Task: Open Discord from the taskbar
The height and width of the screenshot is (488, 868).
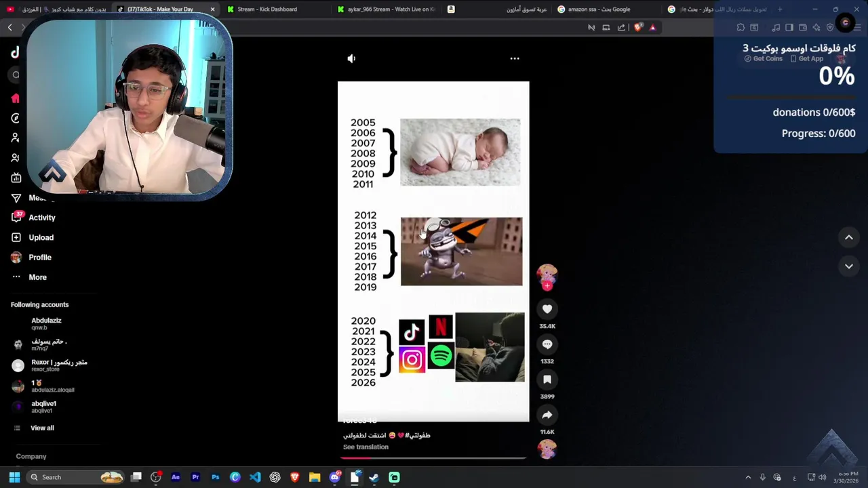Action: pos(334,477)
